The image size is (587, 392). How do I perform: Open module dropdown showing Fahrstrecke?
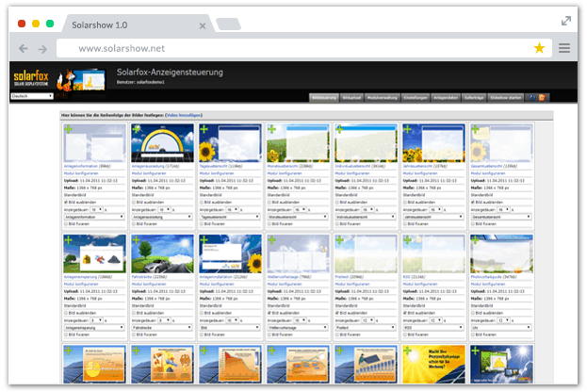[x=162, y=328]
